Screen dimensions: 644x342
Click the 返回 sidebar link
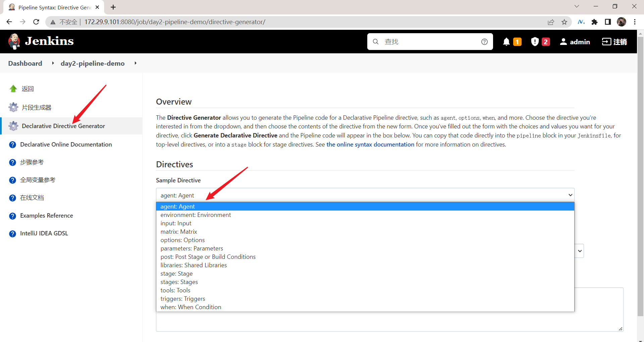pos(28,89)
